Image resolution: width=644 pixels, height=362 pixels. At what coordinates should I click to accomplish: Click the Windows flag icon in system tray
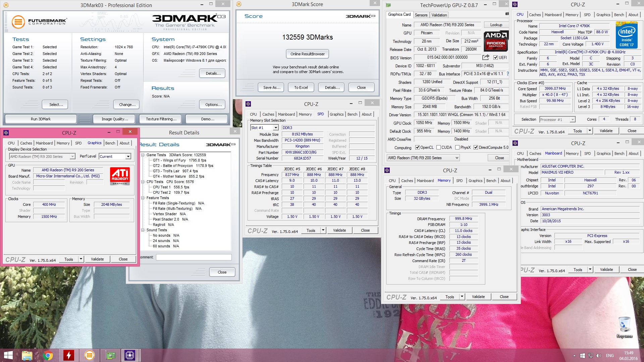[583, 356]
